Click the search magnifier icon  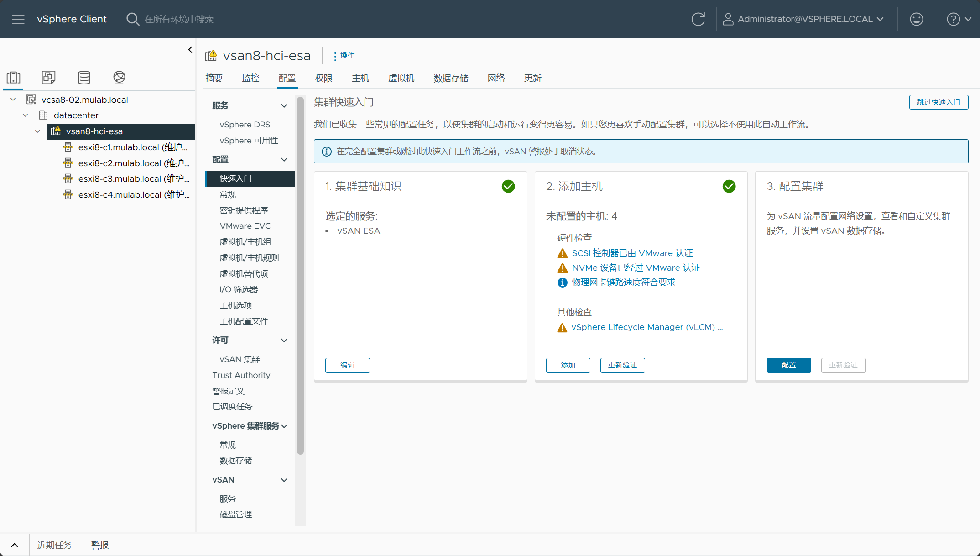[133, 19]
